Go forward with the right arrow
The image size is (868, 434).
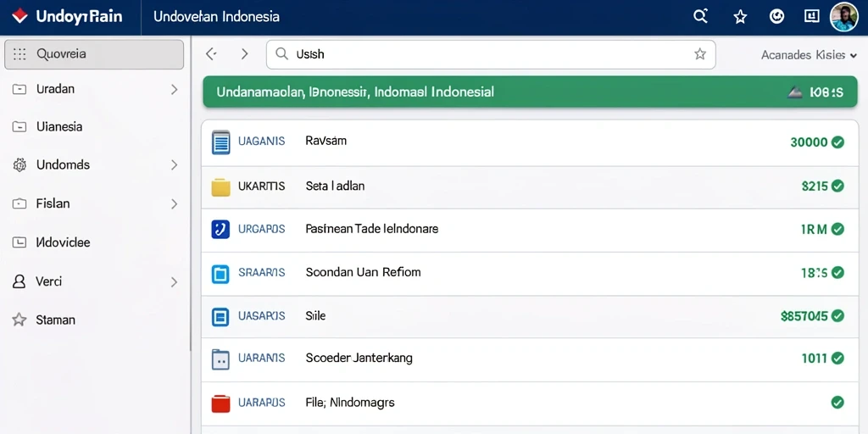pos(244,53)
